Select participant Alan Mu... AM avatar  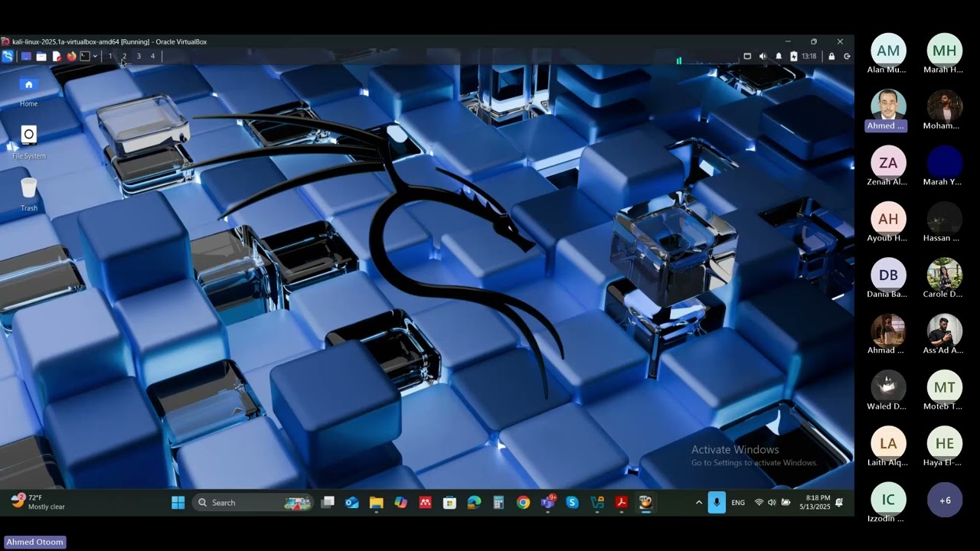(888, 51)
